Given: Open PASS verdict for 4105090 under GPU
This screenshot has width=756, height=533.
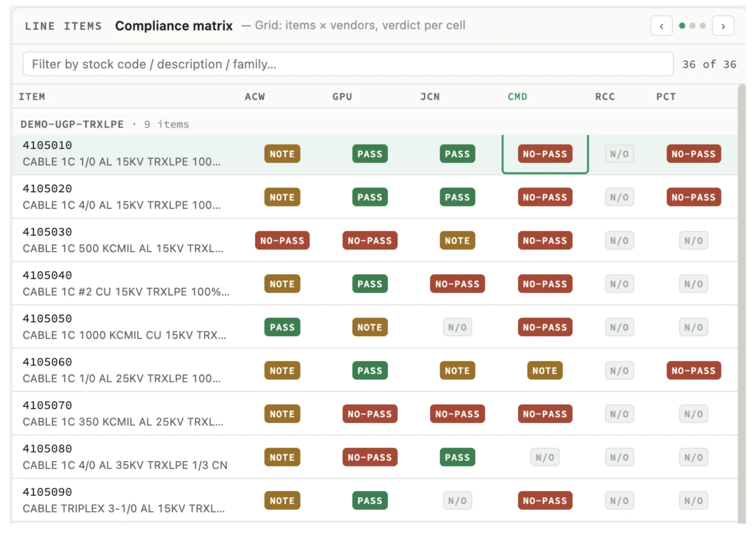Looking at the screenshot, I should click(x=370, y=500).
